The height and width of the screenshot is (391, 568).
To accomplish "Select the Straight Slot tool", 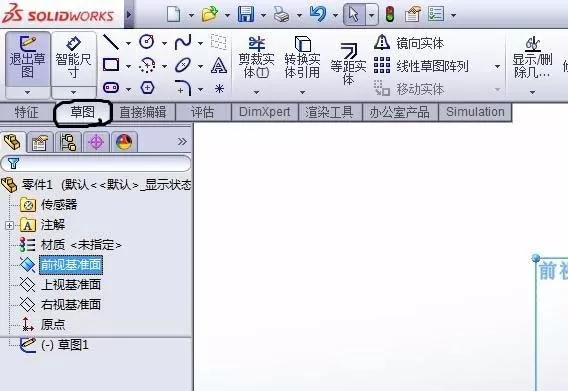I will coord(111,87).
